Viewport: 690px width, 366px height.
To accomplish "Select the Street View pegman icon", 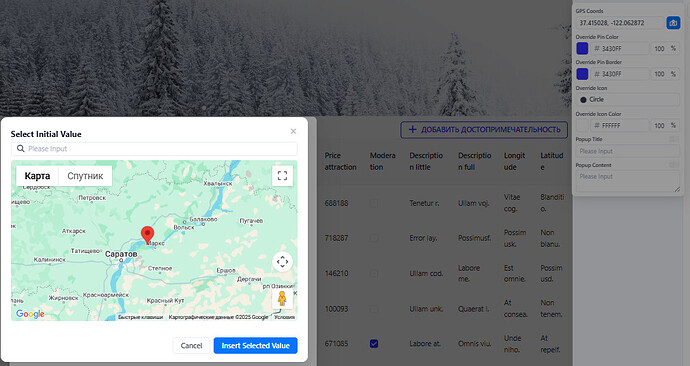I will coord(282,298).
